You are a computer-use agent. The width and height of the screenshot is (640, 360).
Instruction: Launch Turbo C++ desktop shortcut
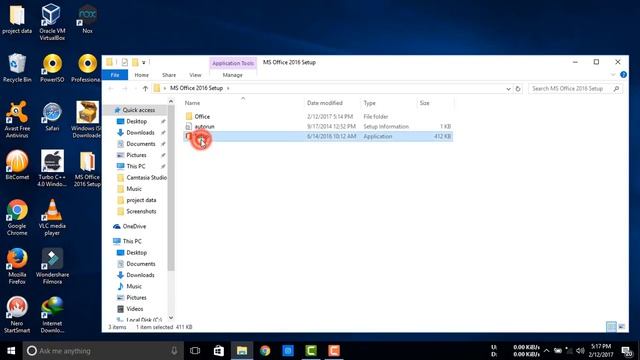click(x=52, y=168)
